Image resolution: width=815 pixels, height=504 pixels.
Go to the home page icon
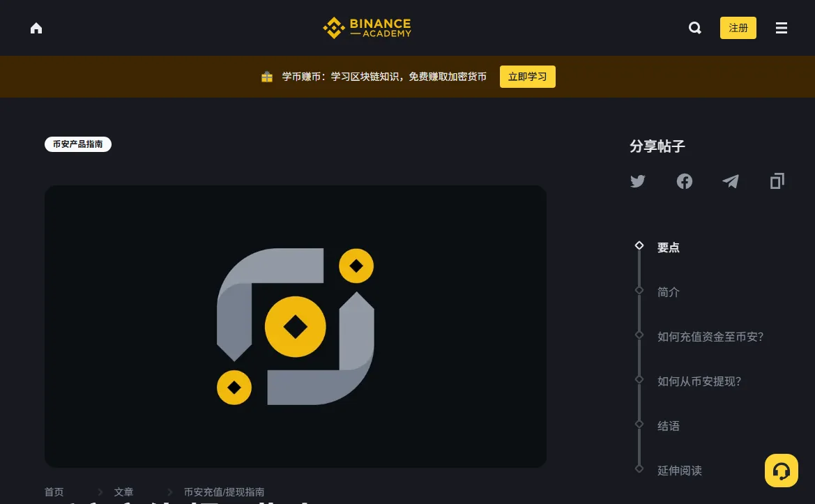[x=36, y=28]
